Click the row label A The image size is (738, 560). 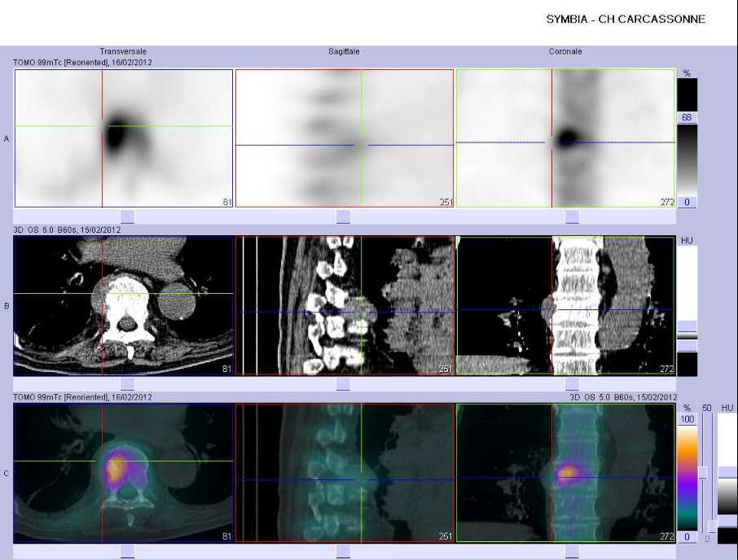coord(7,138)
